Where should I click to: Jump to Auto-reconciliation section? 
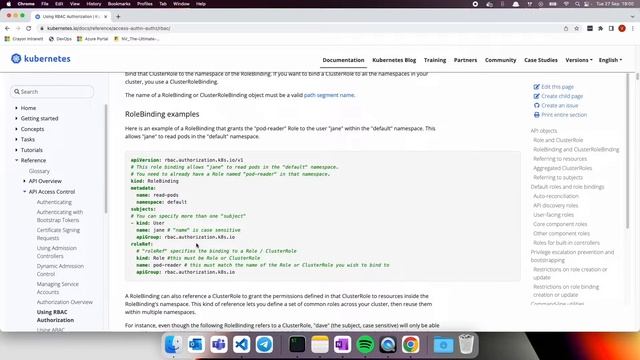[x=556, y=196]
